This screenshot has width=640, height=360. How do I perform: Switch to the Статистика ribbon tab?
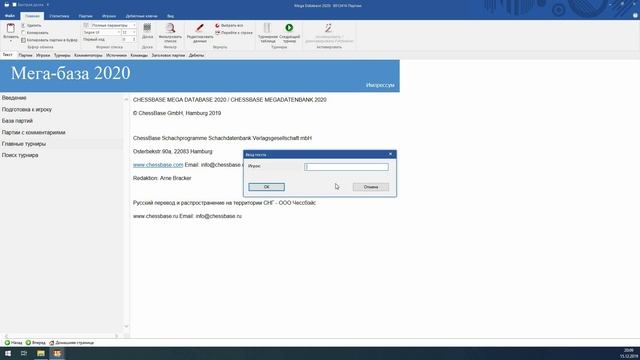click(x=59, y=16)
